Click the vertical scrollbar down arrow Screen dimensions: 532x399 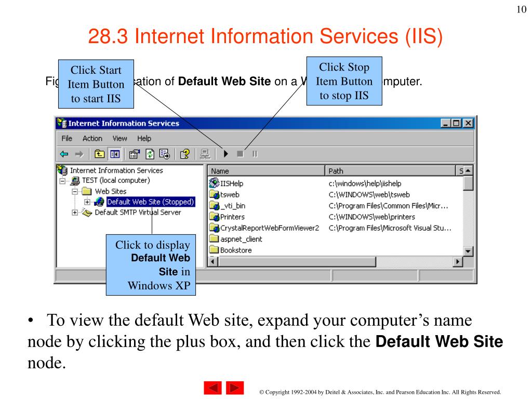[468, 251]
